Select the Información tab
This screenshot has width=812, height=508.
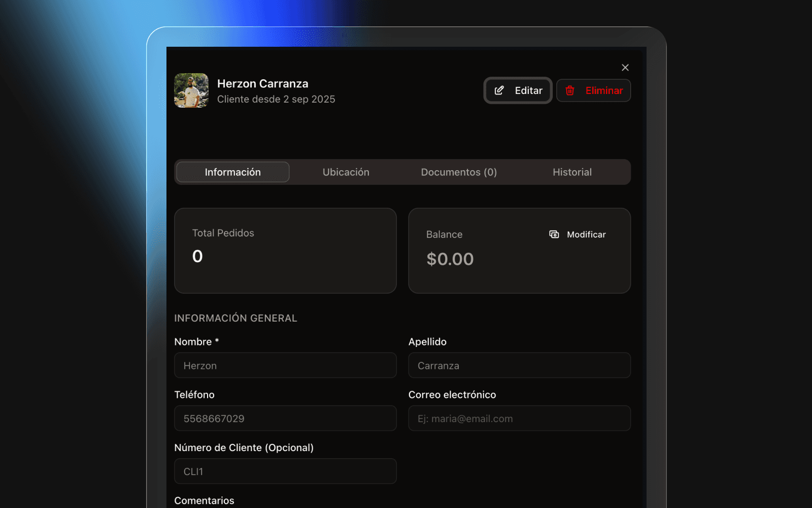tap(233, 172)
